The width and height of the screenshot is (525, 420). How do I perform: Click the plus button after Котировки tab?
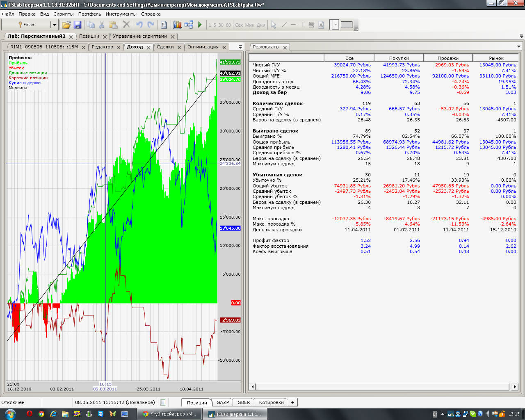coord(292,402)
